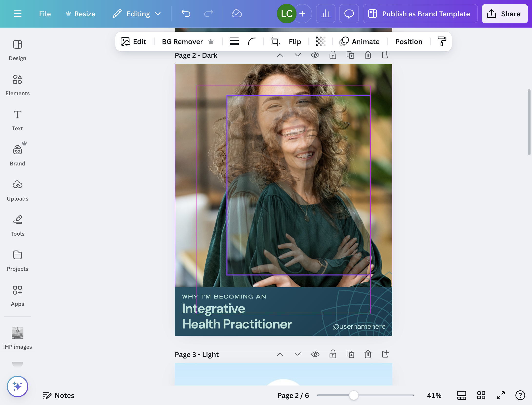Open the Animate panel
This screenshot has height=405, width=532.
click(x=359, y=42)
